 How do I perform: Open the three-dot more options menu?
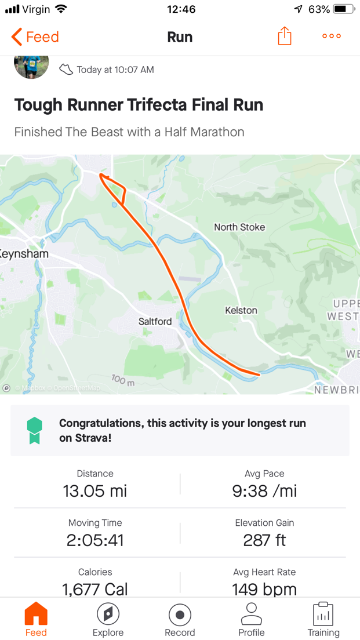point(331,36)
